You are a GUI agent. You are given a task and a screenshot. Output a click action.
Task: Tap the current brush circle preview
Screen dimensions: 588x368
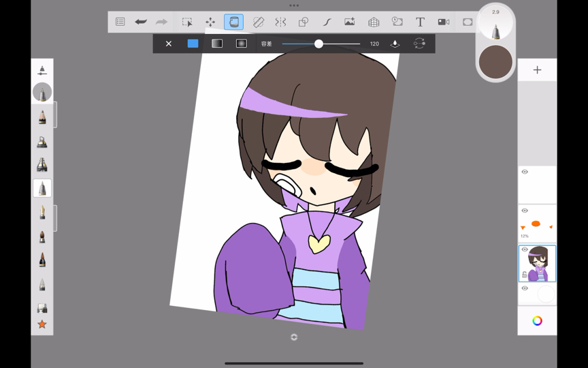click(42, 92)
